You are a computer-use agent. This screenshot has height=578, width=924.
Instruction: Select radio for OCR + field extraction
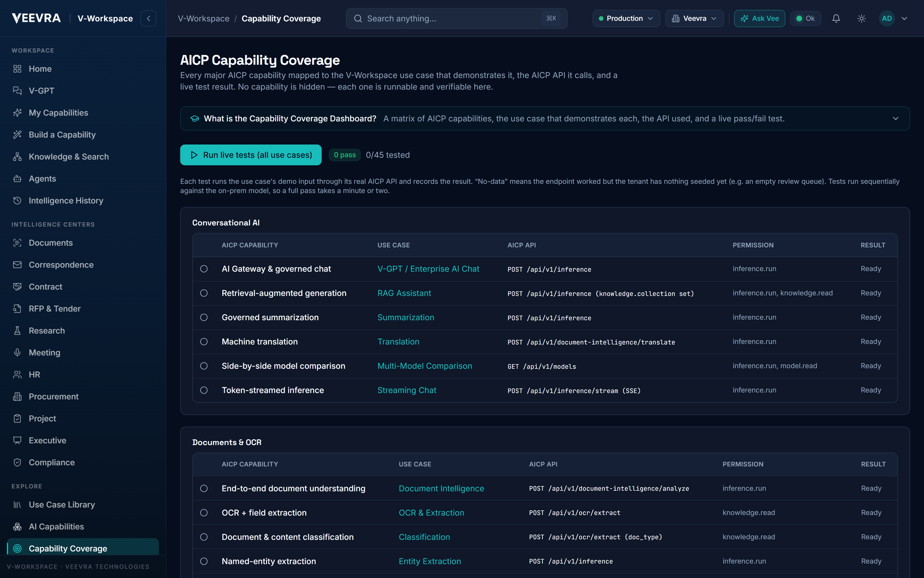pyautogui.click(x=204, y=513)
